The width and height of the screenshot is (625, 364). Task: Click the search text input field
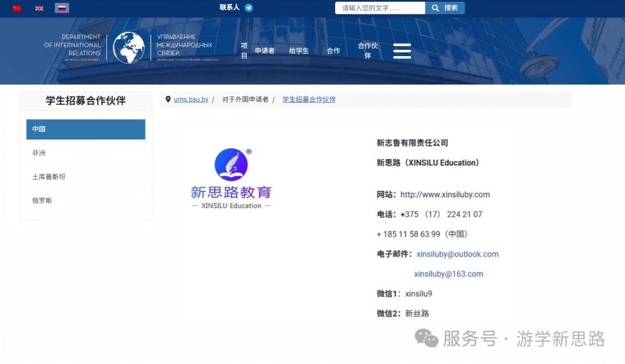(380, 8)
